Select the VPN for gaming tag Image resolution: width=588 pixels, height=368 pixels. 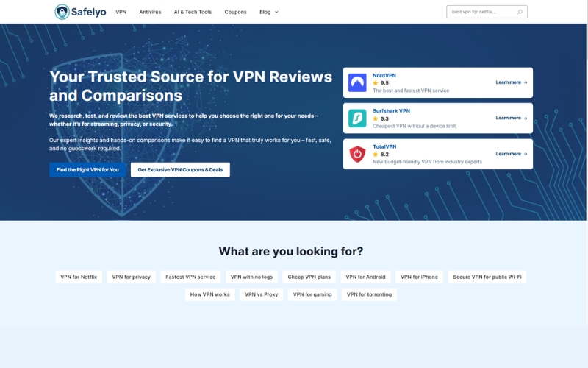click(x=312, y=294)
